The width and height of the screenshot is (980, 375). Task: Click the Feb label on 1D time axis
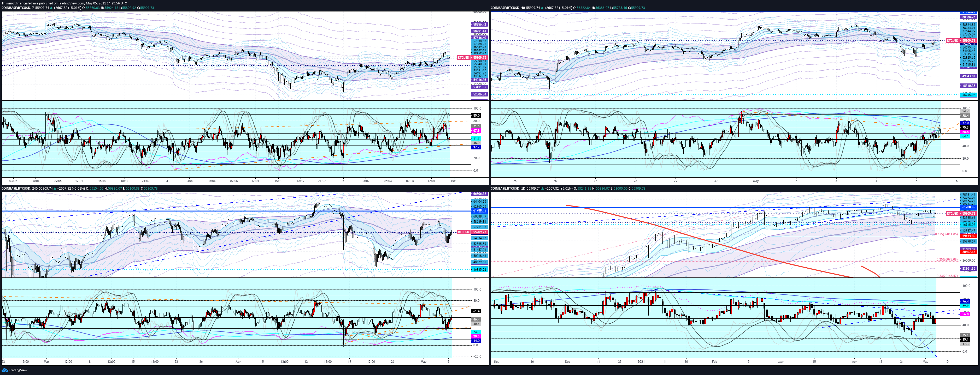tap(714, 362)
